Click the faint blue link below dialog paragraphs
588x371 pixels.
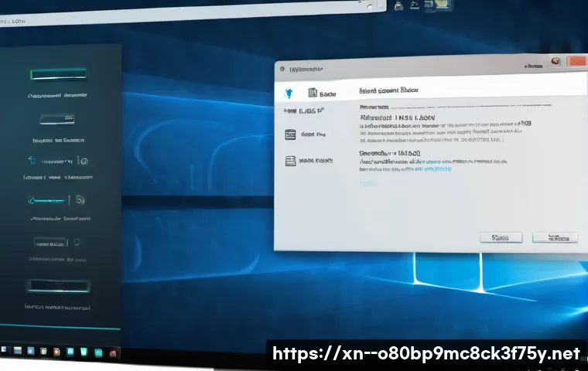pyautogui.click(x=367, y=183)
